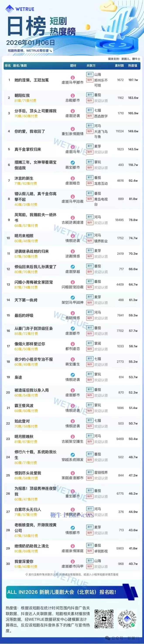Click the 制作 tag next to 龙息互动
The width and height of the screenshot is (144, 644).
pos(90,183)
